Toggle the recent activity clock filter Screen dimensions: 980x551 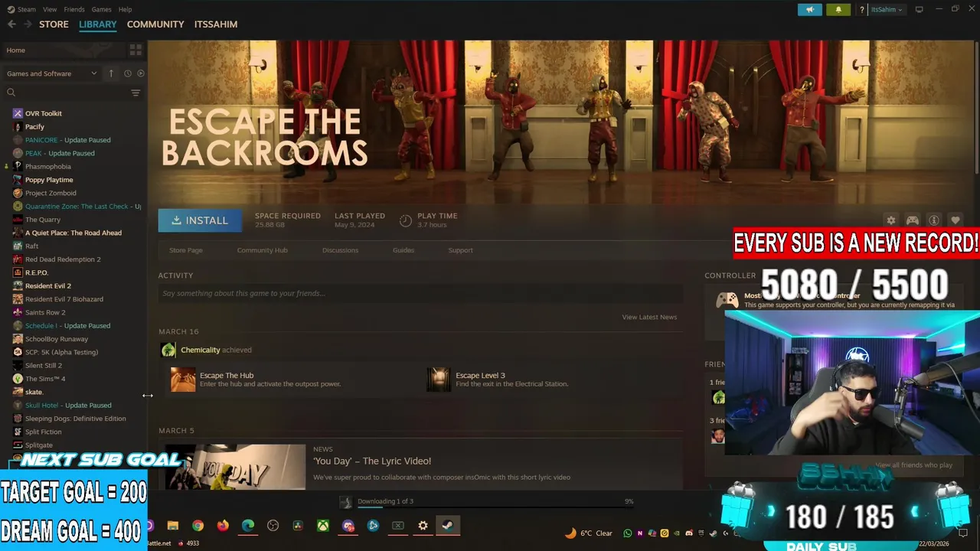[128, 73]
